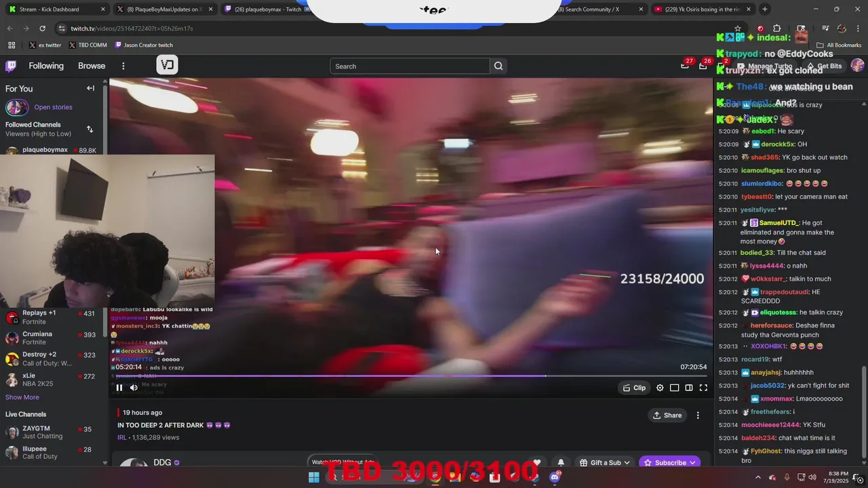Toggle fullscreen on video player
The height and width of the screenshot is (488, 868).
(703, 388)
